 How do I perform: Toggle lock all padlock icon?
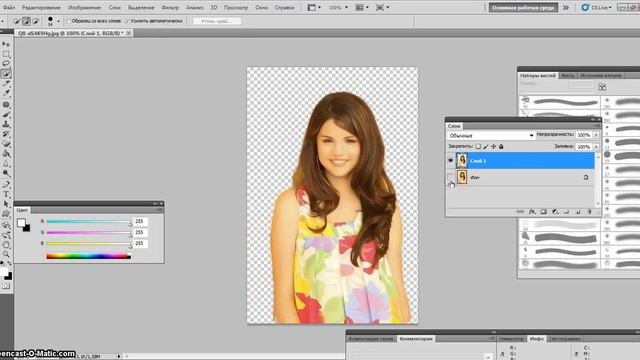click(501, 146)
